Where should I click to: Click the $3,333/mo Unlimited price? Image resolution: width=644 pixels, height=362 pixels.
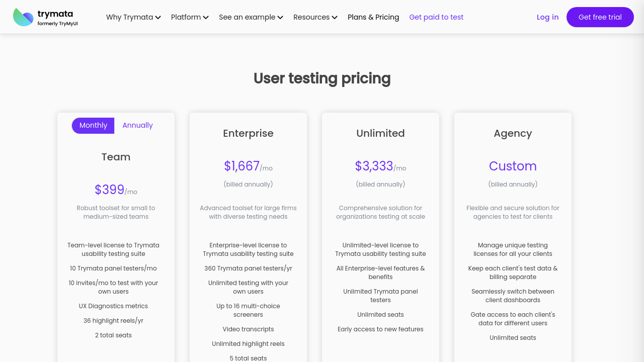(x=380, y=166)
